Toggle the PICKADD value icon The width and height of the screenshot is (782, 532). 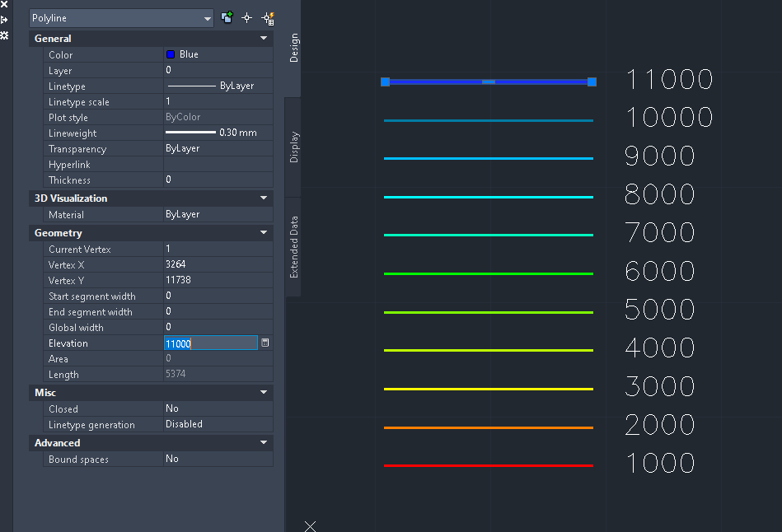pos(227,16)
